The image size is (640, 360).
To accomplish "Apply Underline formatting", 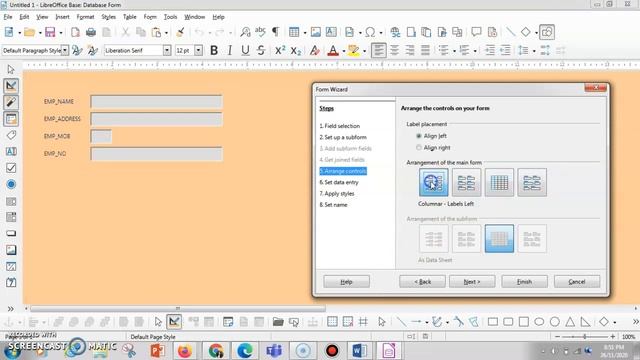I will click(x=245, y=50).
